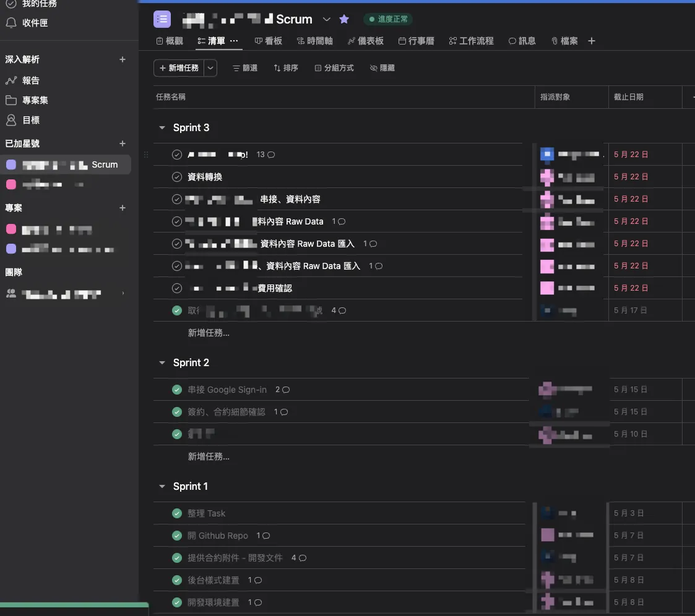Toggle completion of 整理 Task
This screenshot has height=616, width=695.
coord(177,513)
